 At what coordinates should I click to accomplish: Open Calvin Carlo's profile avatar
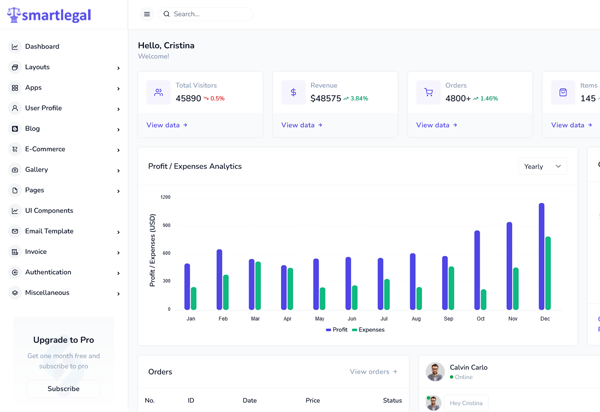point(434,372)
